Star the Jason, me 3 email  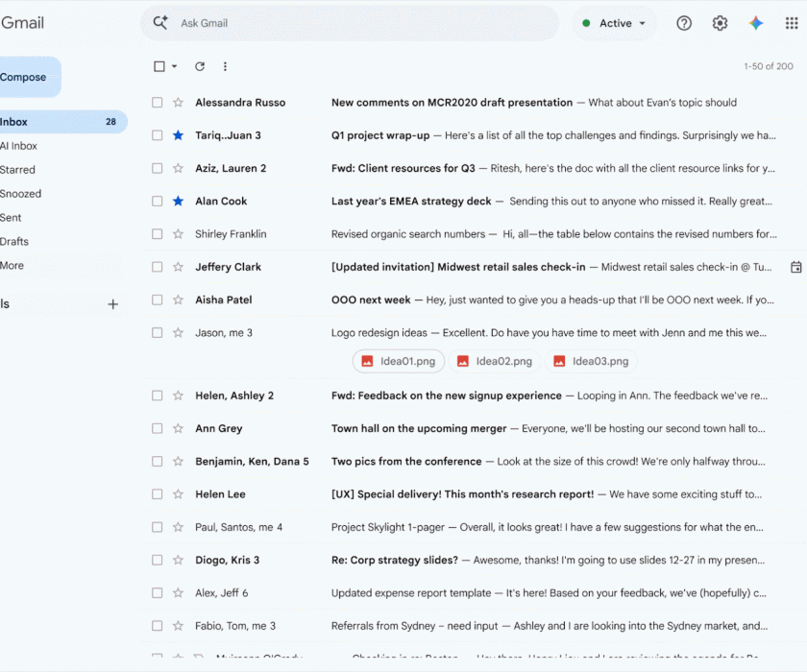178,333
